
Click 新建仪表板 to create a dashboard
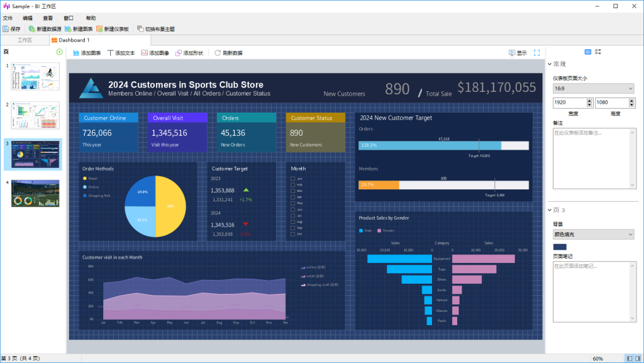(x=113, y=29)
